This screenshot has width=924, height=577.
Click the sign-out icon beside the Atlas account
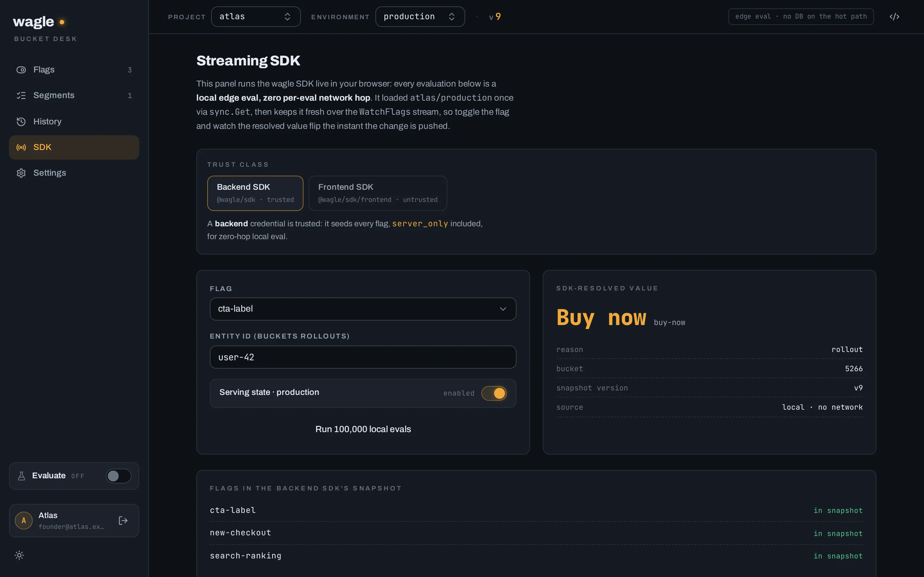point(123,521)
